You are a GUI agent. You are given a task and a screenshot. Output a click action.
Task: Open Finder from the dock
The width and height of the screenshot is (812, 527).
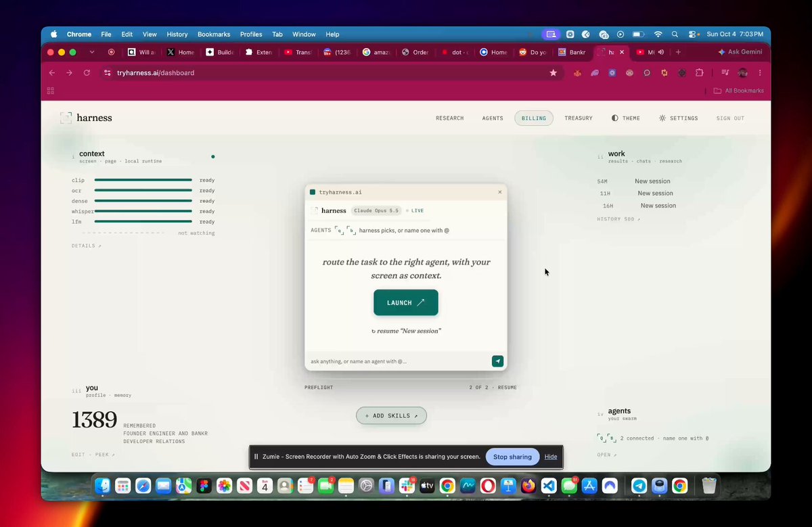103,486
